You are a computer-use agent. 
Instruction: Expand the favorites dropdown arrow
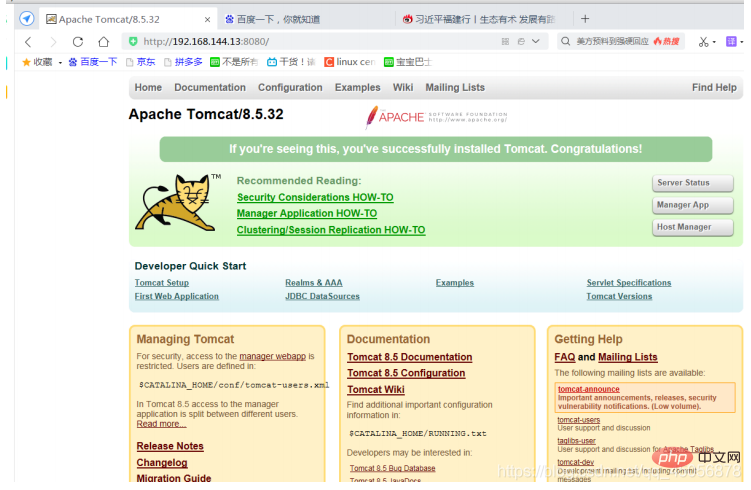(x=60, y=63)
